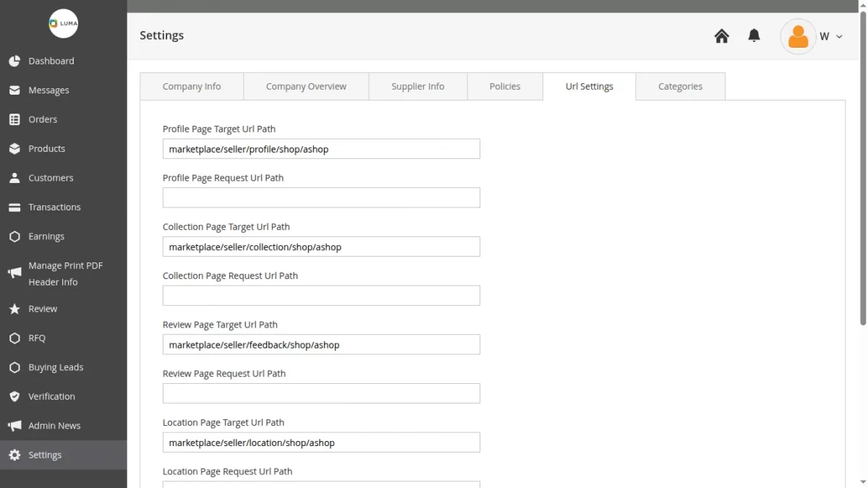Open the Policies tab
Screen dimensions: 868x488
click(504, 86)
